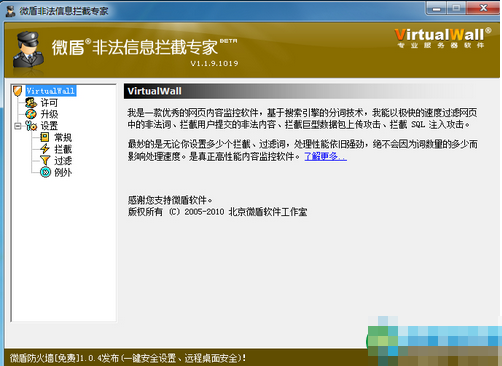Click the 设置 settings tools icon
Screen dimensions: 502x366
pos(31,126)
